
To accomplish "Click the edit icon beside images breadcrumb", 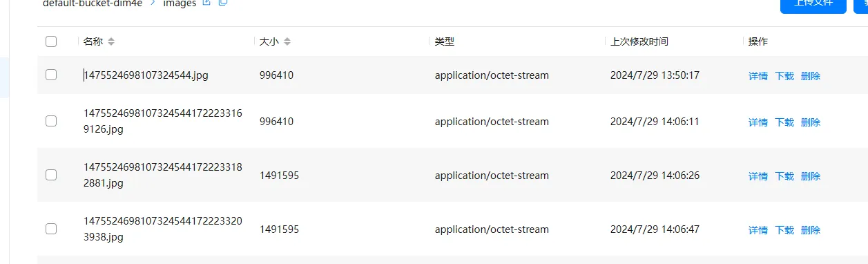I will (x=206, y=3).
